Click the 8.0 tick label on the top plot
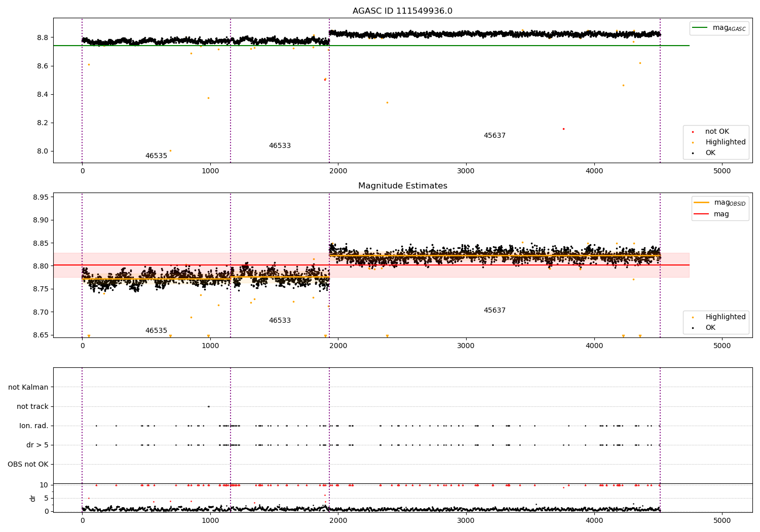 point(43,151)
